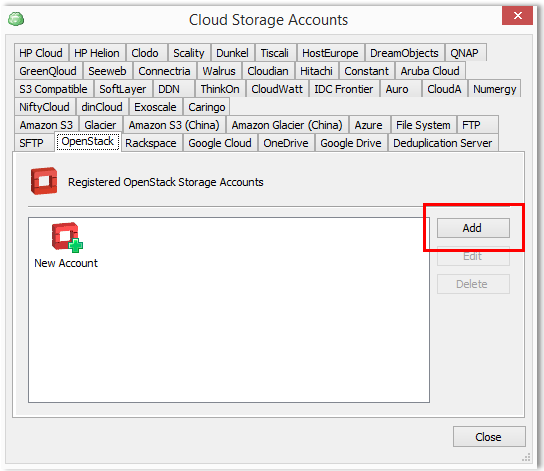This screenshot has width=544, height=471.
Task: Open the Amazon Glacier (China) tab
Action: (x=287, y=125)
